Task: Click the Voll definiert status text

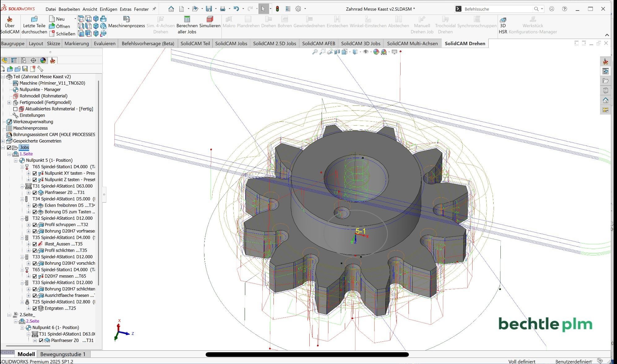Action: (x=522, y=362)
